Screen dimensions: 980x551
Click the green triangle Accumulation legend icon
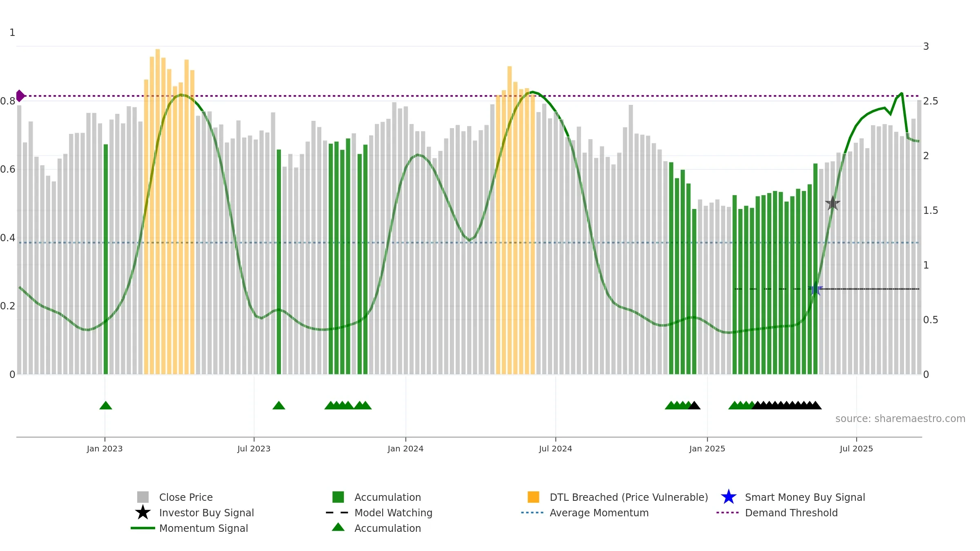338,527
